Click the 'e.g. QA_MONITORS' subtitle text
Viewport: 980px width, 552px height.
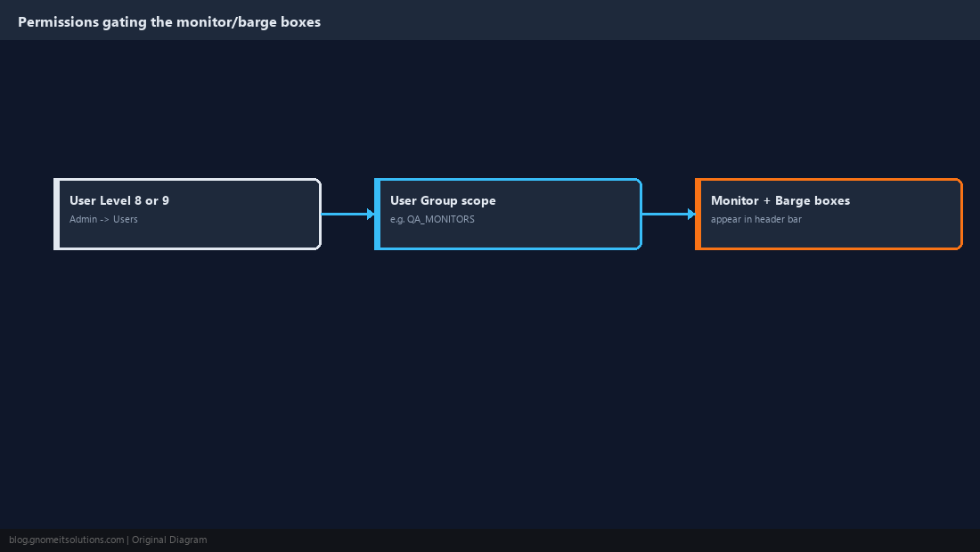(x=432, y=219)
